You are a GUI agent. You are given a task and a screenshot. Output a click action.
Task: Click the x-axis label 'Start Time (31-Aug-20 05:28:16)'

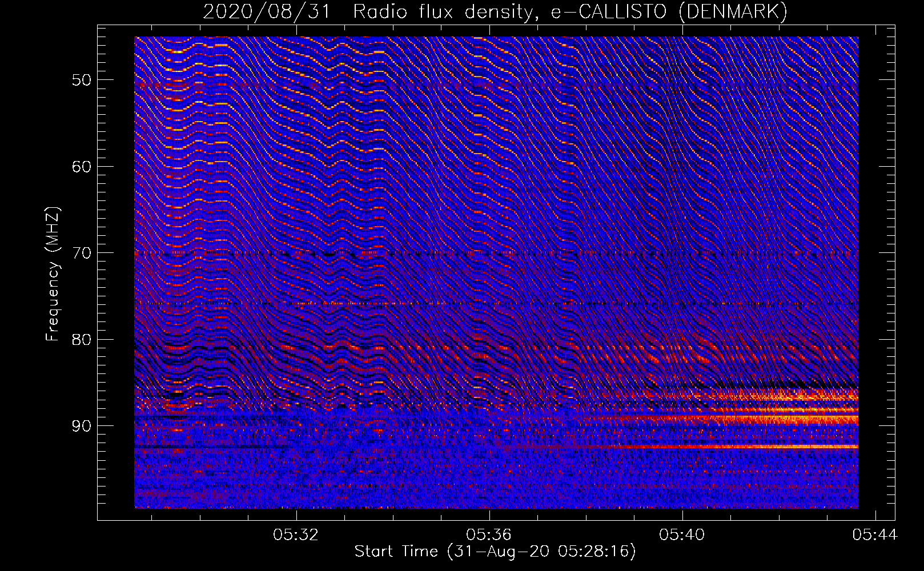pos(495,552)
